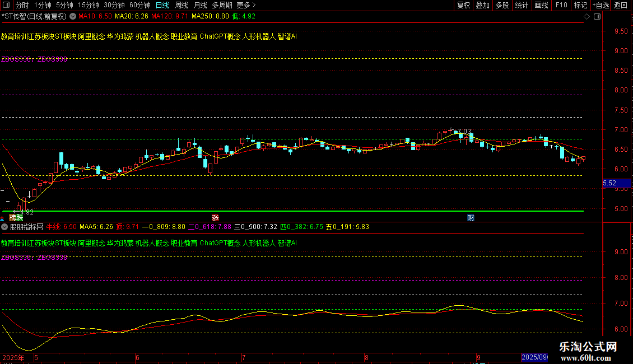Open the 多周期 multi-period view
This screenshot has height=364, width=633.
[x=222, y=5]
